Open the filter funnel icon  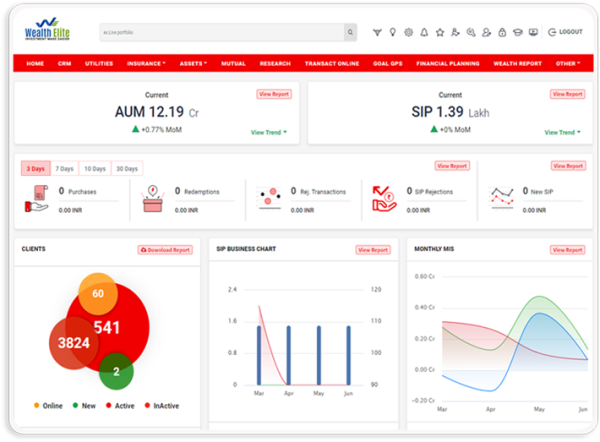pos(377,32)
